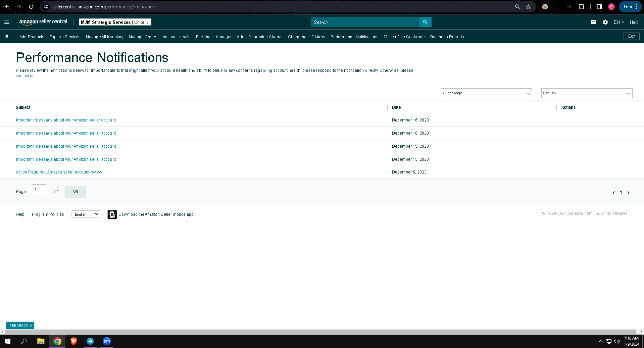Open the taskbar clock showing 7:18 AM
This screenshot has width=644, height=348.
(x=631, y=341)
